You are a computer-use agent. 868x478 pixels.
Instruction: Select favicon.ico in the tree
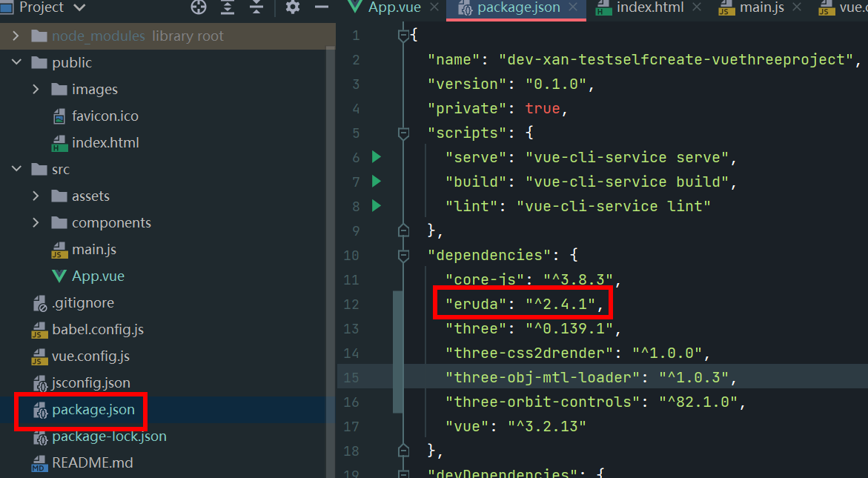point(105,116)
